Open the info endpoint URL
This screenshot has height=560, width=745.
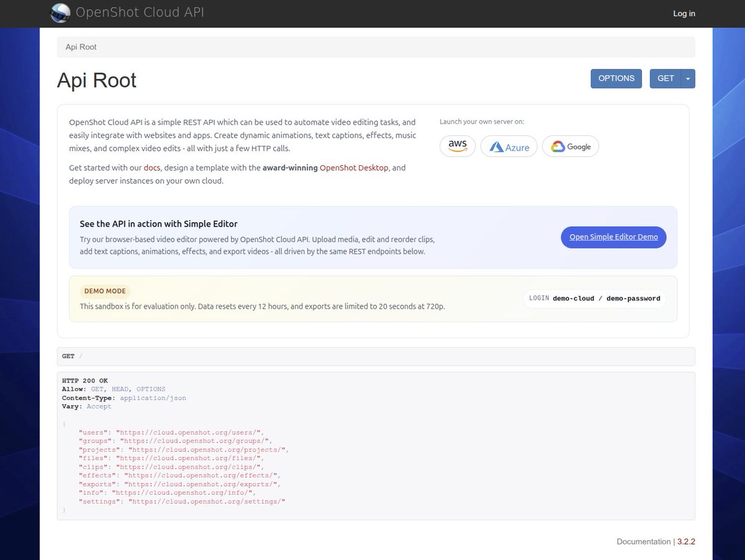tap(181, 493)
